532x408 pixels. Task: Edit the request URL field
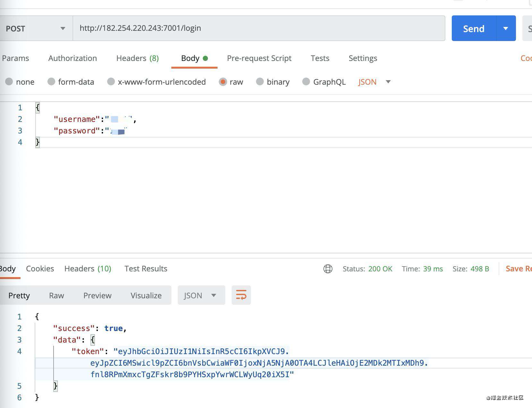tap(259, 28)
